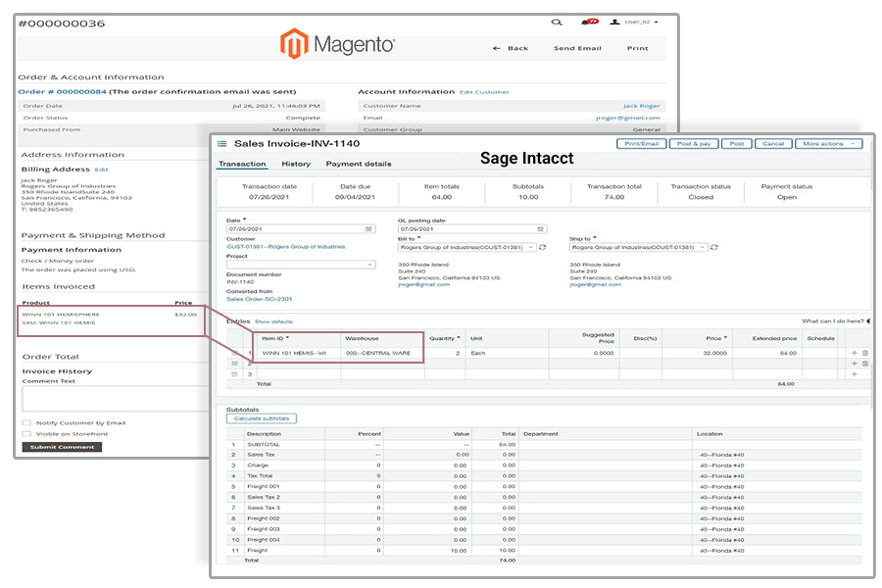Enable Notify Customer by Email checkbox

click(26, 423)
